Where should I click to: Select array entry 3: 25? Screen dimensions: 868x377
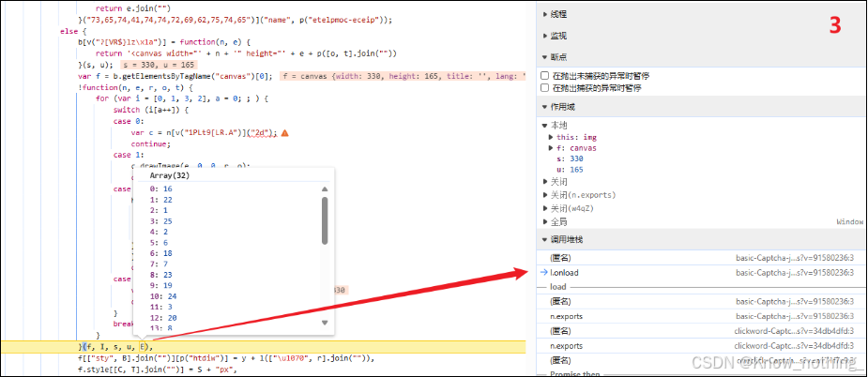tap(161, 221)
